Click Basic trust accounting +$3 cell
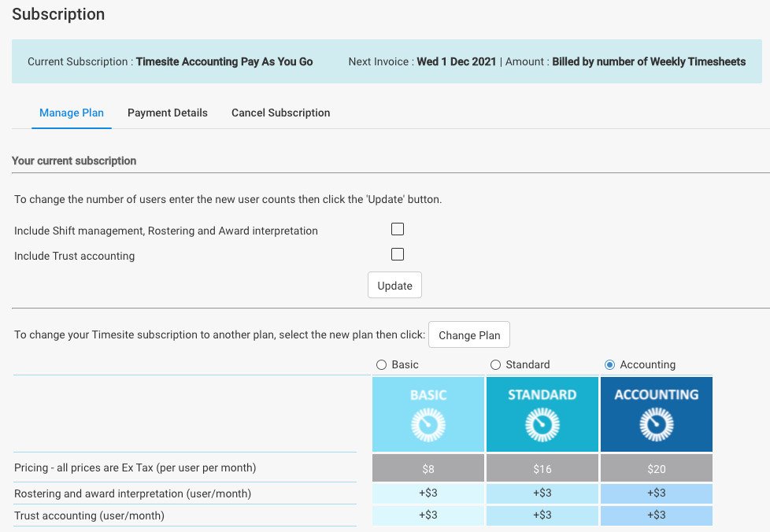This screenshot has width=770, height=532. pyautogui.click(x=428, y=515)
